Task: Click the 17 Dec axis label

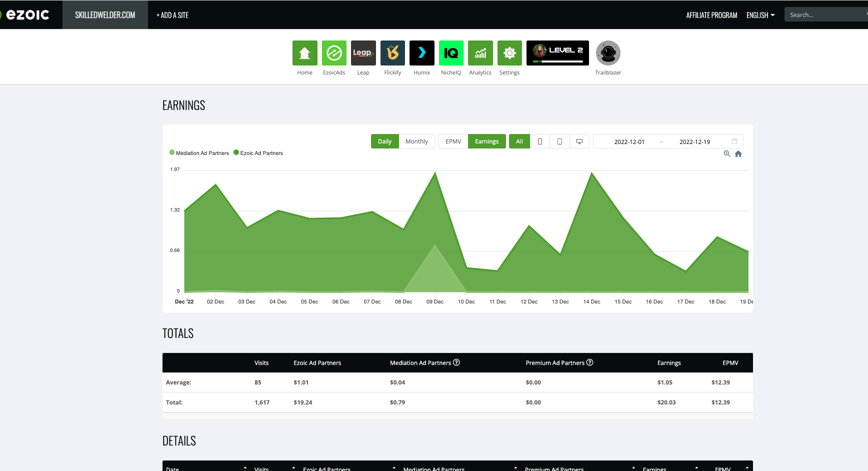Action: coord(685,301)
